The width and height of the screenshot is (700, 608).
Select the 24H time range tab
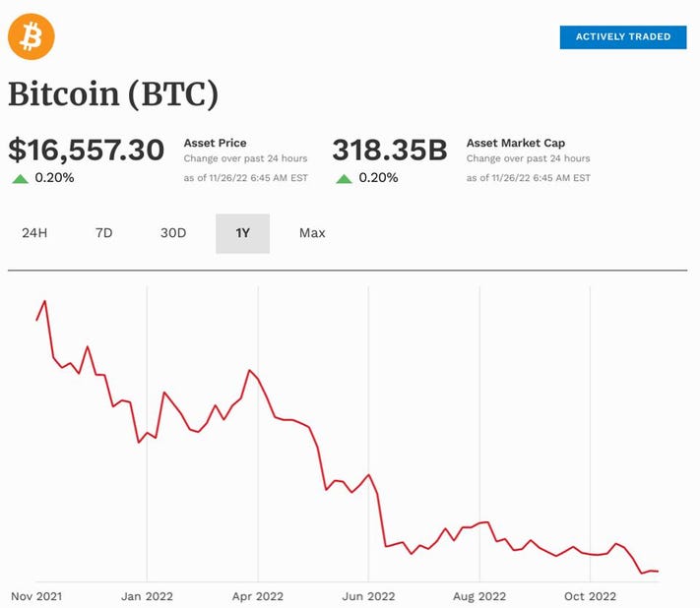(x=34, y=233)
